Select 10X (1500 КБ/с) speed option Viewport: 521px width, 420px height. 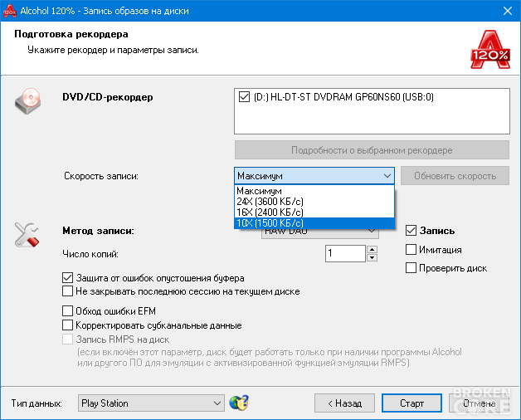pos(314,222)
